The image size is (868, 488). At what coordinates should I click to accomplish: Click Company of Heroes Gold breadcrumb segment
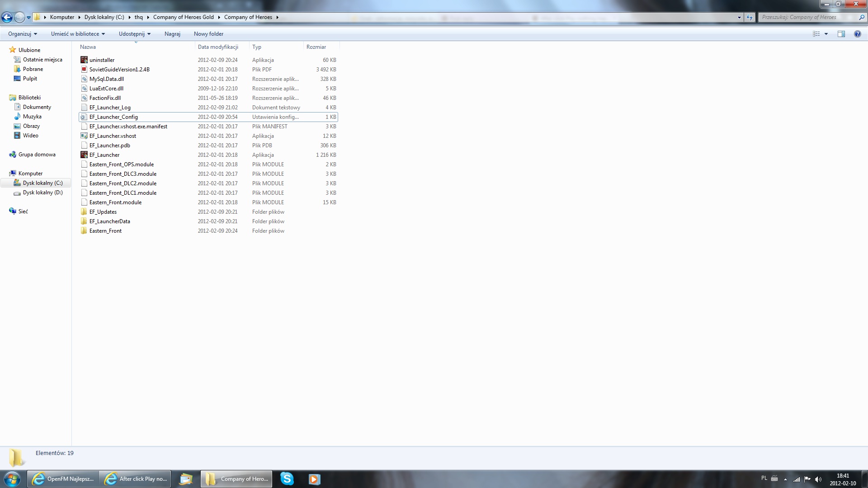183,17
